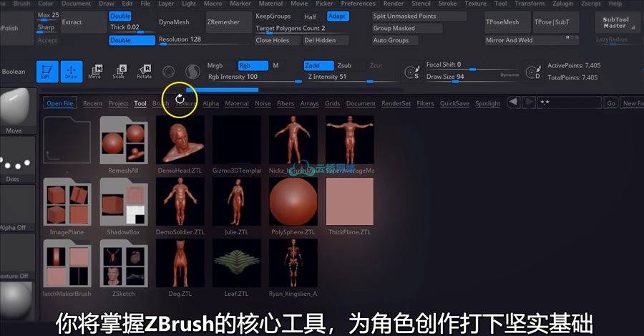
Task: Toggle the Half option
Action: [x=310, y=16]
